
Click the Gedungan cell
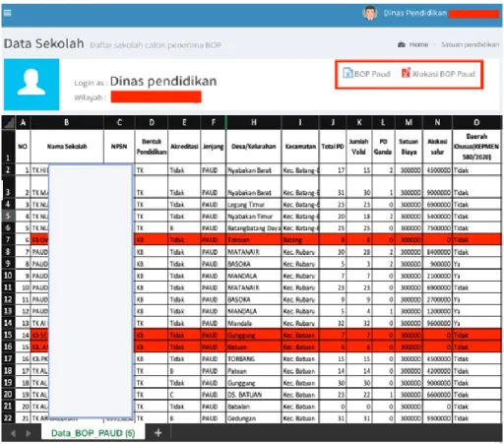coord(253,418)
